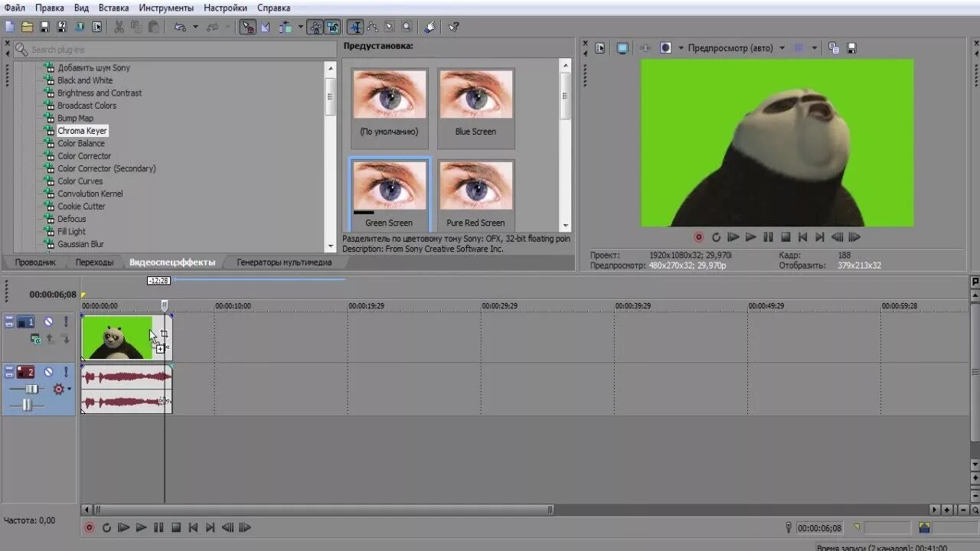Open the Файл menu
The image size is (980, 551).
(x=15, y=8)
